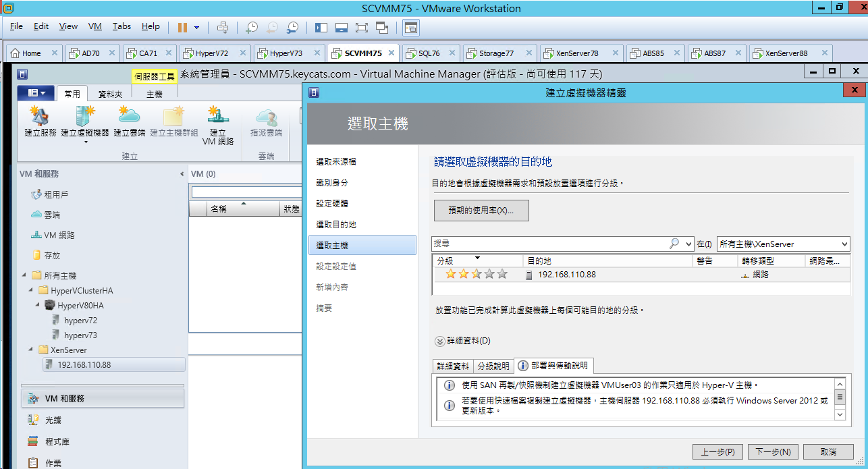Click the VMware pause virtual machine icon
Viewport: 868px width, 469px height.
182,27
